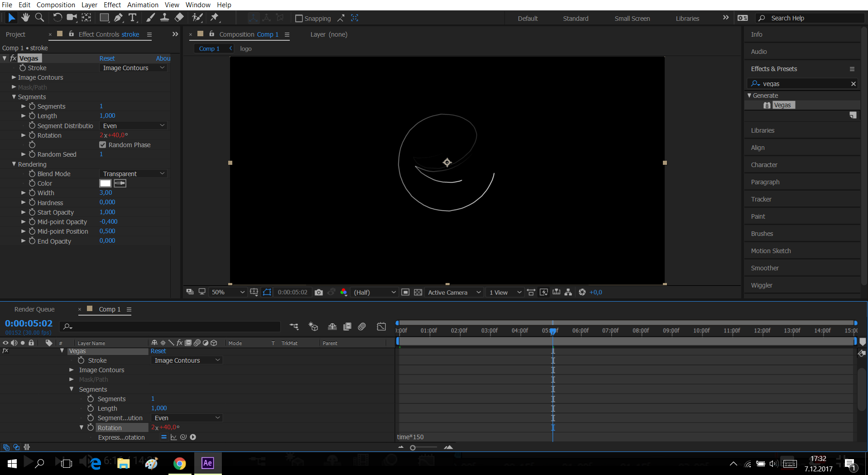Collapse Rendering group
The image size is (868, 475).
pos(14,164)
